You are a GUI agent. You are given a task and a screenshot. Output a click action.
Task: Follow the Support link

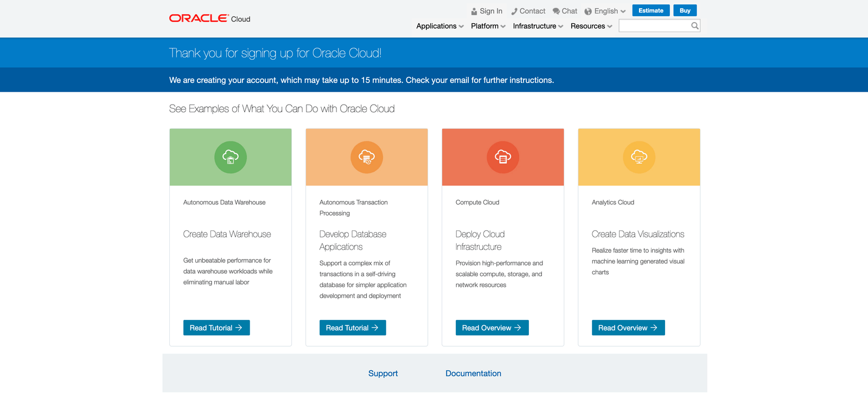(383, 374)
